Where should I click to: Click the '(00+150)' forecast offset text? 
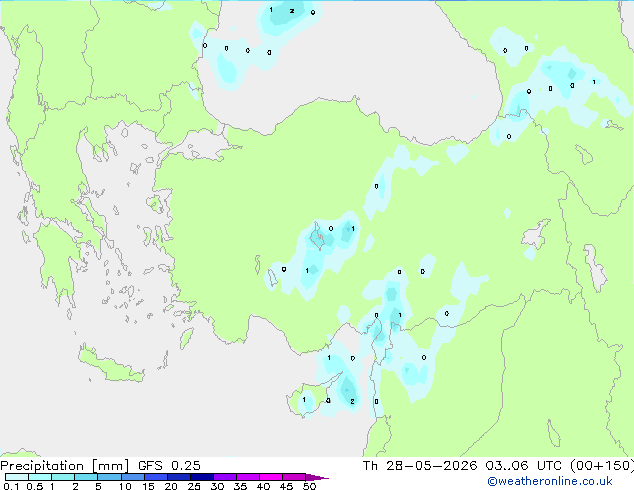tap(602, 466)
